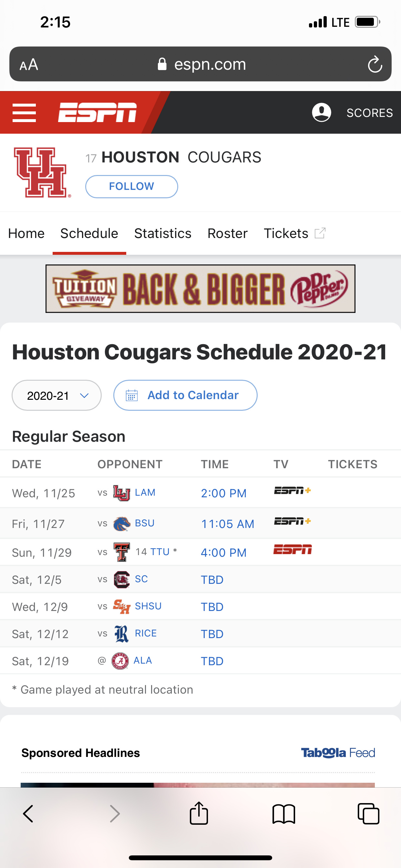
Task: Tap the ESPN logo
Action: click(97, 113)
